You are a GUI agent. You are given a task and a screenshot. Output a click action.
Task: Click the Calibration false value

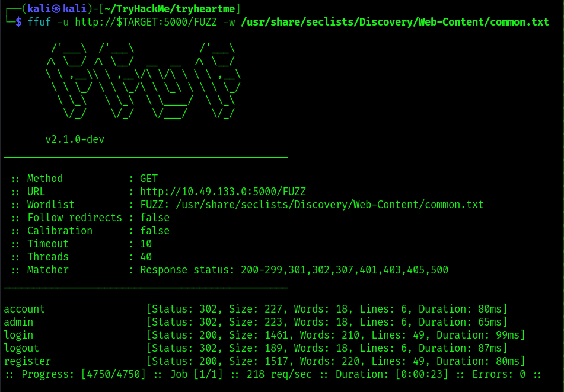[x=155, y=231]
